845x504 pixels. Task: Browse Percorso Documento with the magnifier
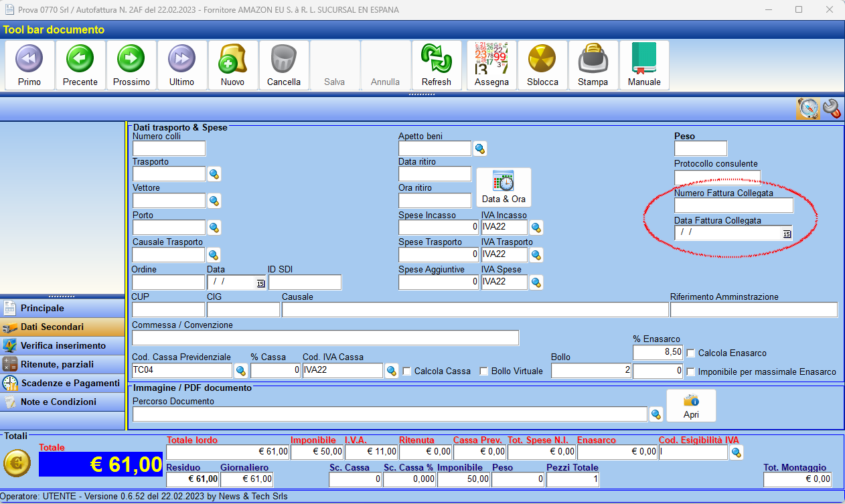[x=657, y=414]
